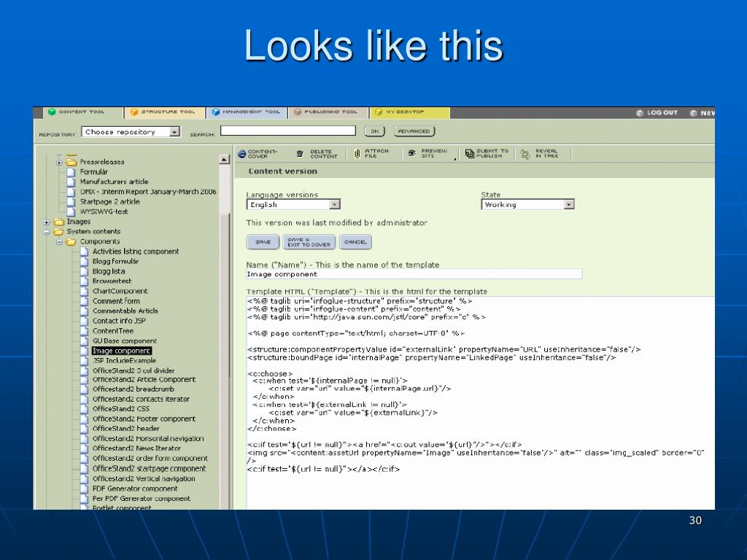Select Officestand2 Vertical navigation

[x=144, y=479]
